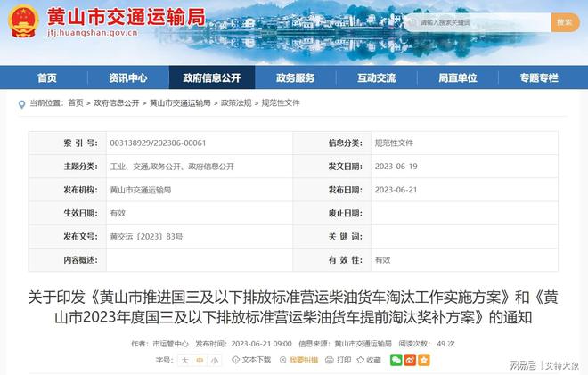Set font size to 中

[200, 360]
